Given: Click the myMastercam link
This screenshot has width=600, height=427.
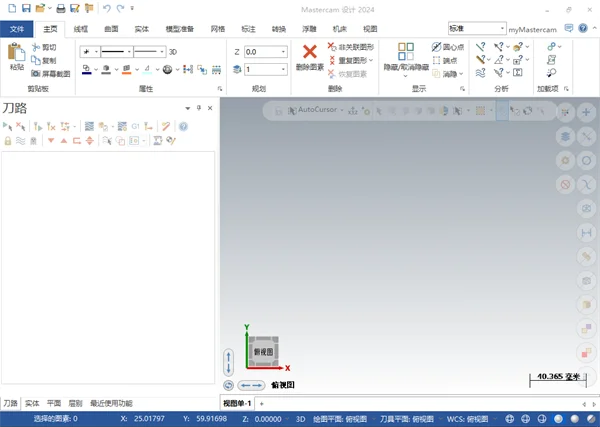Looking at the screenshot, I should (532, 29).
